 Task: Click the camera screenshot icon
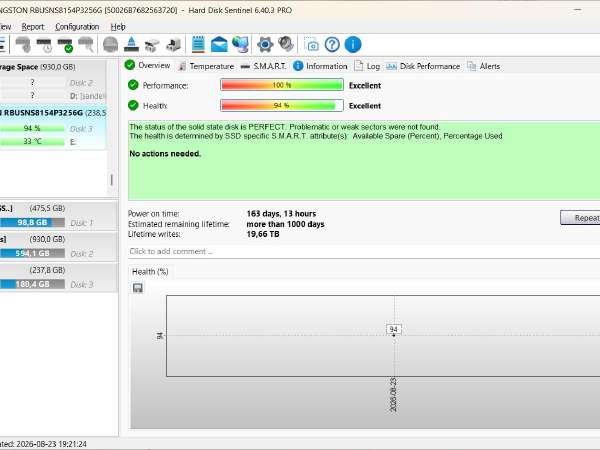[x=311, y=44]
